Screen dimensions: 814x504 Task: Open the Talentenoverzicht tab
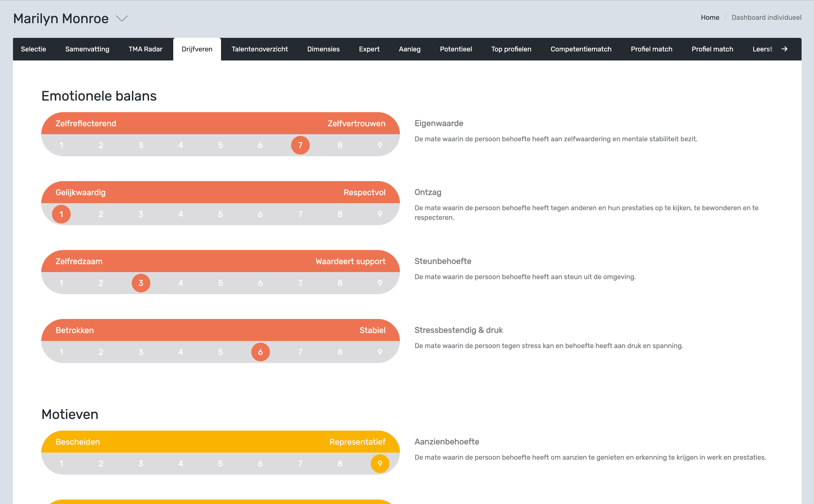coord(259,49)
